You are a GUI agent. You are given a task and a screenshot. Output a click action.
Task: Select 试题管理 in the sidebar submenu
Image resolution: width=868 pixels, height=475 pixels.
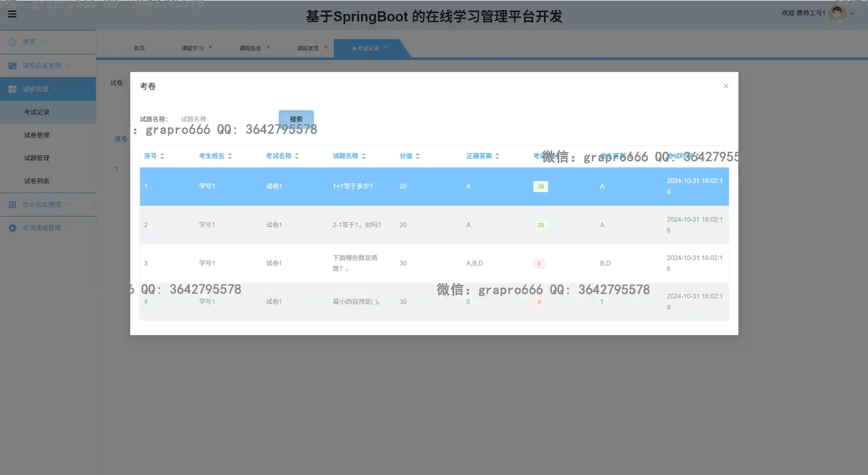click(x=37, y=158)
